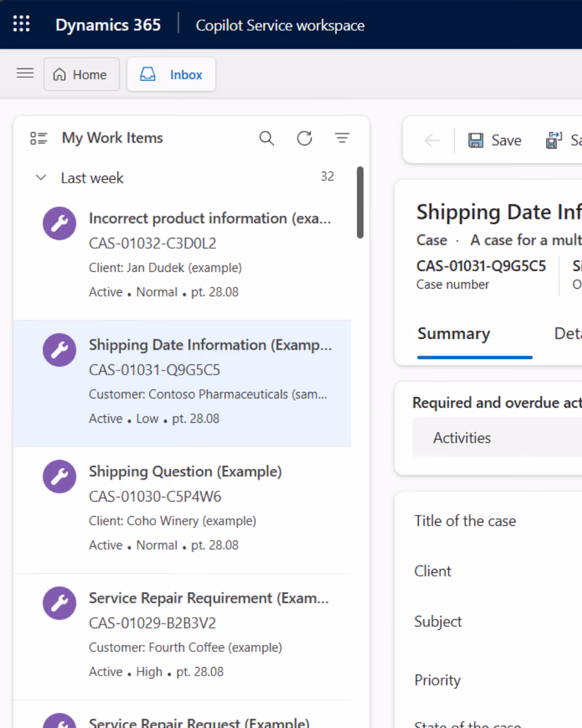
Task: Click the Save and close icon
Action: pos(554,140)
